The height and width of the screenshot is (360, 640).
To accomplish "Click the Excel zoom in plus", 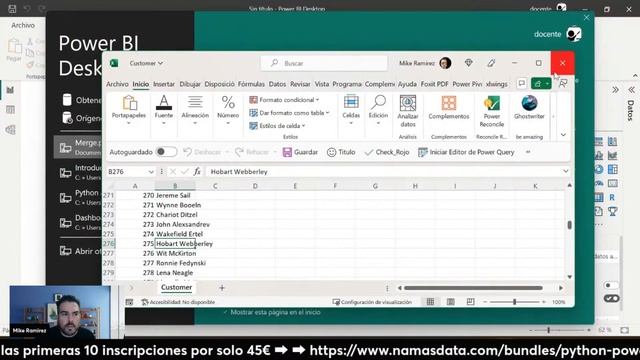I will (x=544, y=302).
